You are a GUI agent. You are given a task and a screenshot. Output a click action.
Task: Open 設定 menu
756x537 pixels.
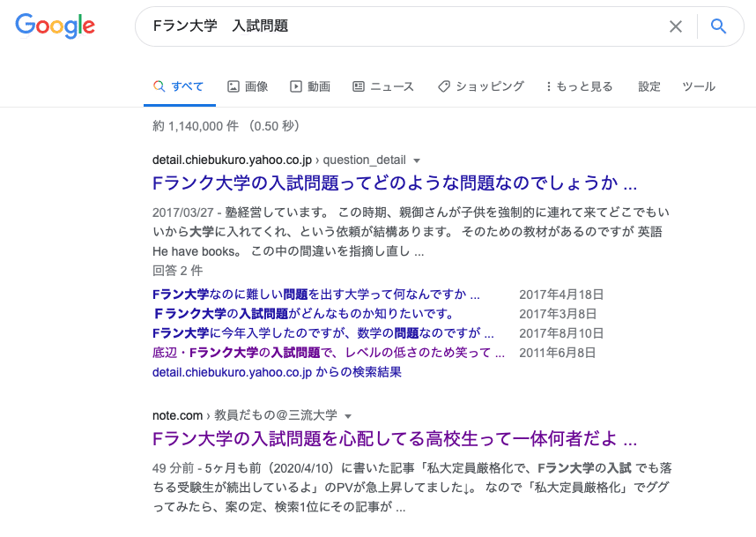649,86
